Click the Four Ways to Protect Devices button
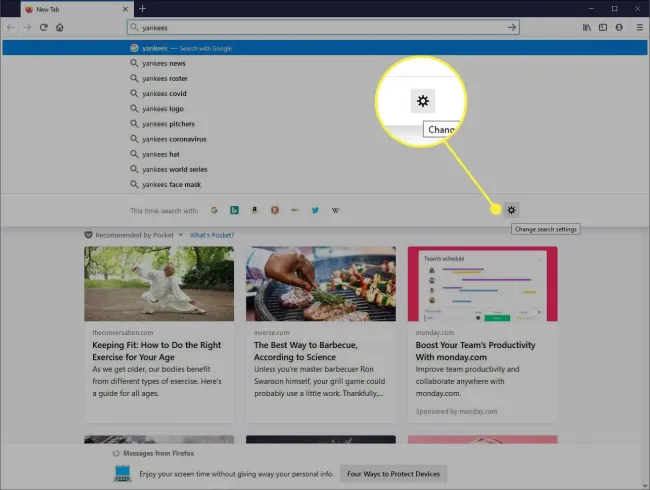The height and width of the screenshot is (490, 650). pyautogui.click(x=393, y=474)
